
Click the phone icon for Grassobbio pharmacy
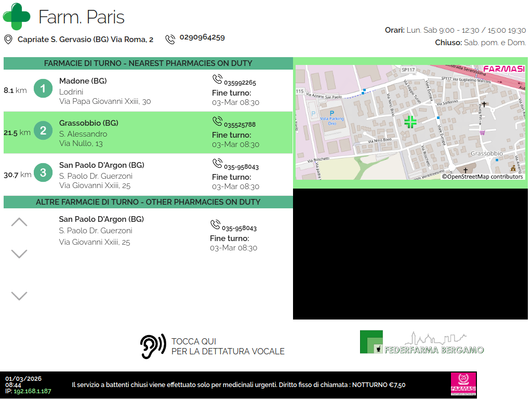pos(217,121)
